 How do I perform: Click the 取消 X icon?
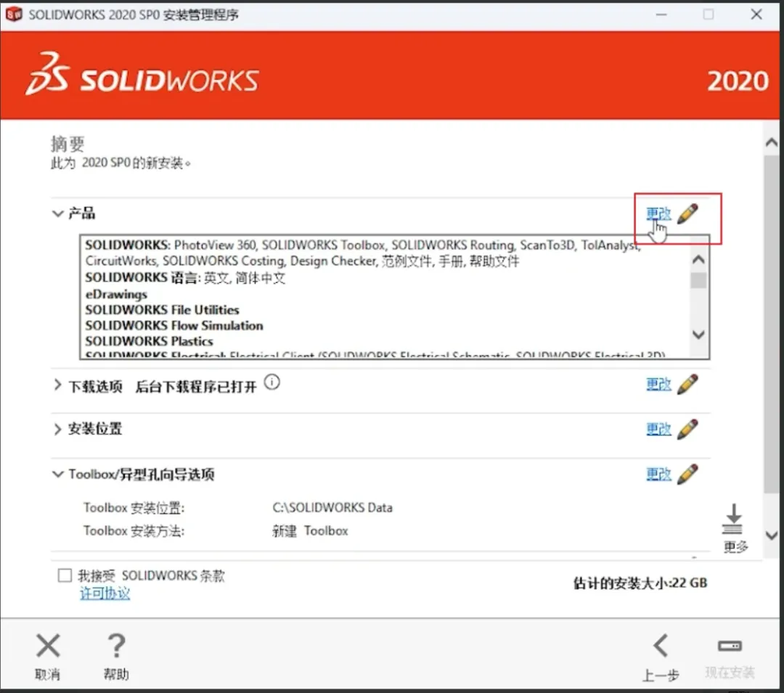tap(48, 646)
